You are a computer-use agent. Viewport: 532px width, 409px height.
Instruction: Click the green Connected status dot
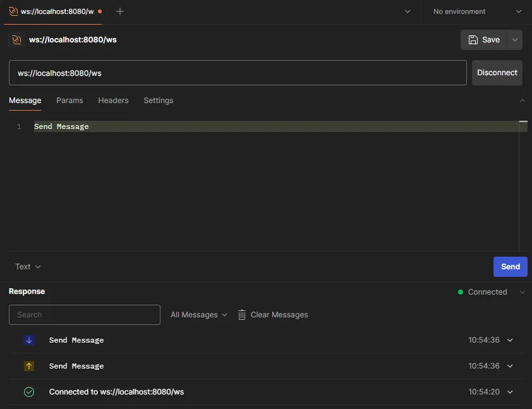pyautogui.click(x=461, y=292)
